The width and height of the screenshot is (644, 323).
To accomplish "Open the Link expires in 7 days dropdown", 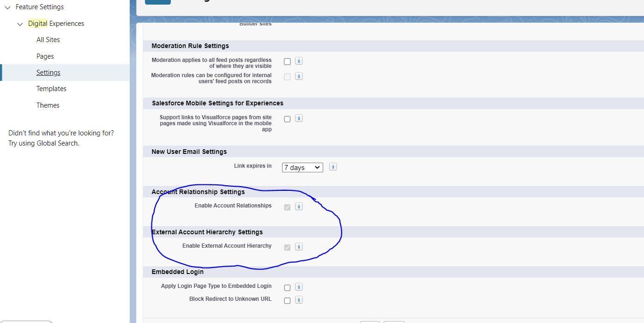I will click(x=302, y=167).
